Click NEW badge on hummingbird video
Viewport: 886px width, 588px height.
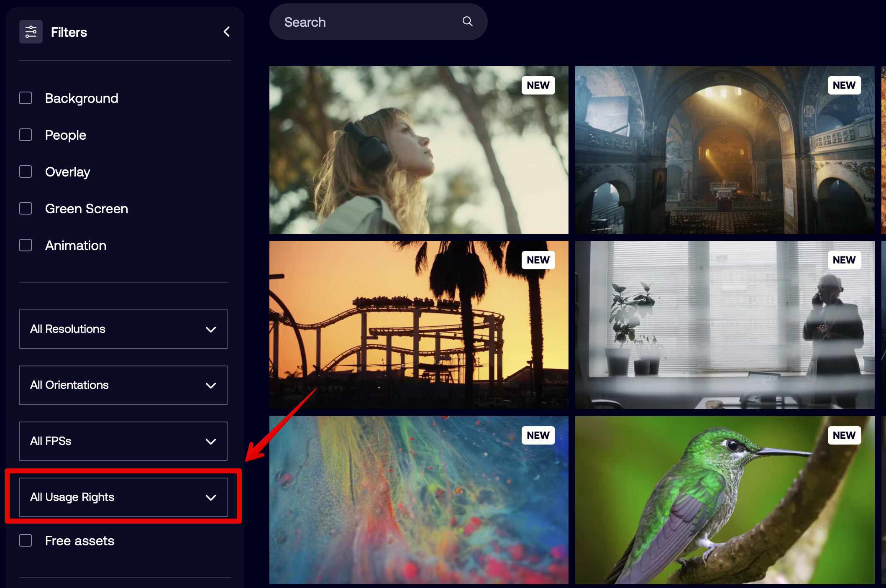click(844, 435)
